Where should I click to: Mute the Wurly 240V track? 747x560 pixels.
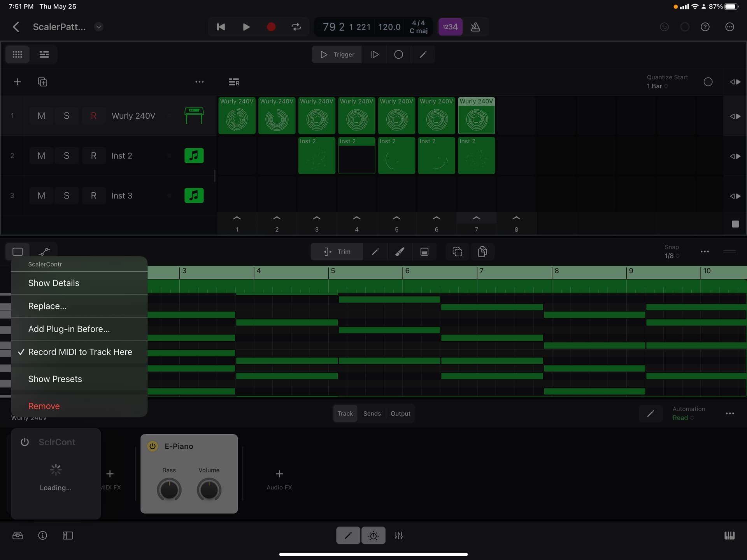(41, 116)
